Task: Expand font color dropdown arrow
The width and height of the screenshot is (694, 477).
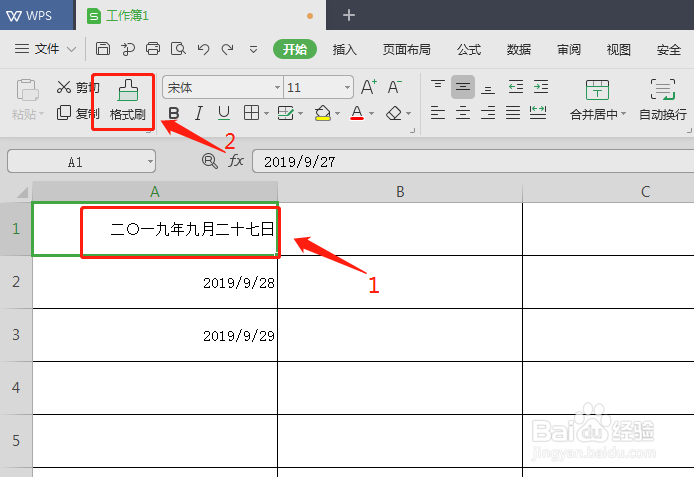Action: tap(372, 114)
